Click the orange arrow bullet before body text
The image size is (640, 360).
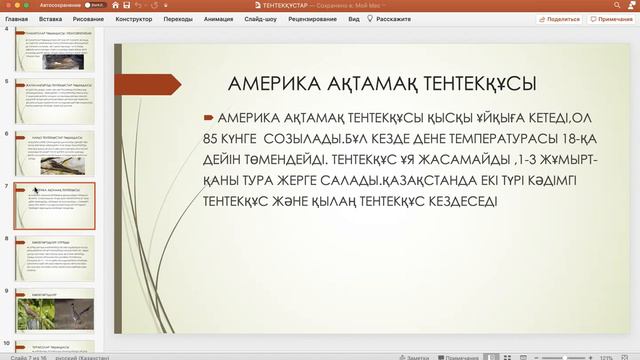point(208,118)
